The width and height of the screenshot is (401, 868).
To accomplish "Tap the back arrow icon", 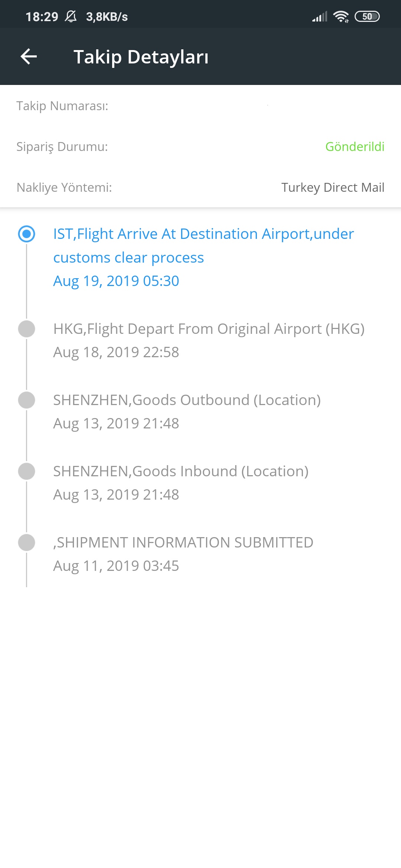I will (29, 57).
